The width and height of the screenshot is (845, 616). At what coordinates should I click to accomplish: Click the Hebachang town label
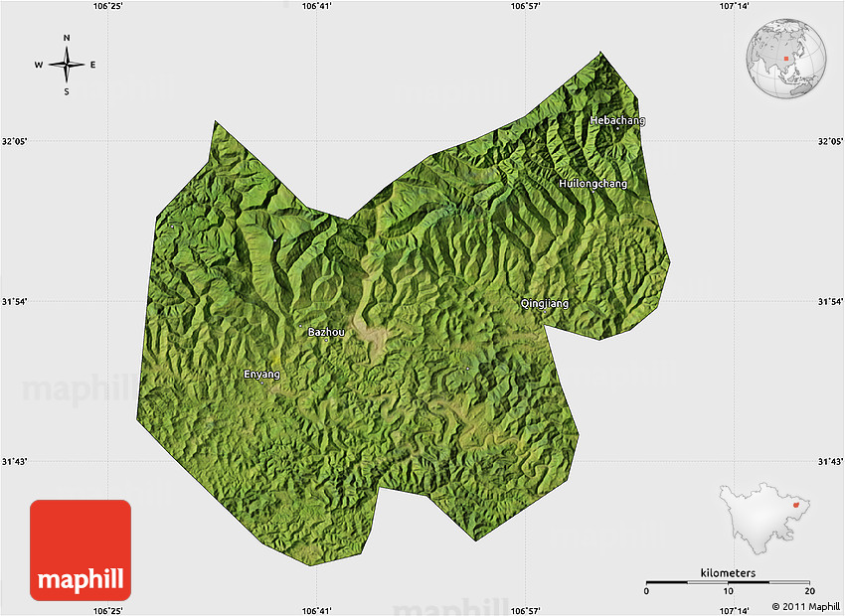(x=617, y=120)
